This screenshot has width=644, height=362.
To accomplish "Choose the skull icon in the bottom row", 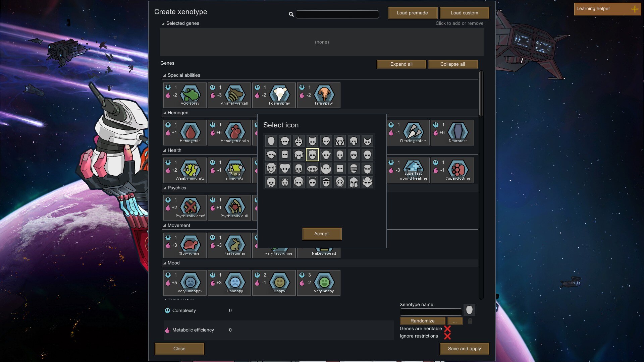I will click(271, 182).
